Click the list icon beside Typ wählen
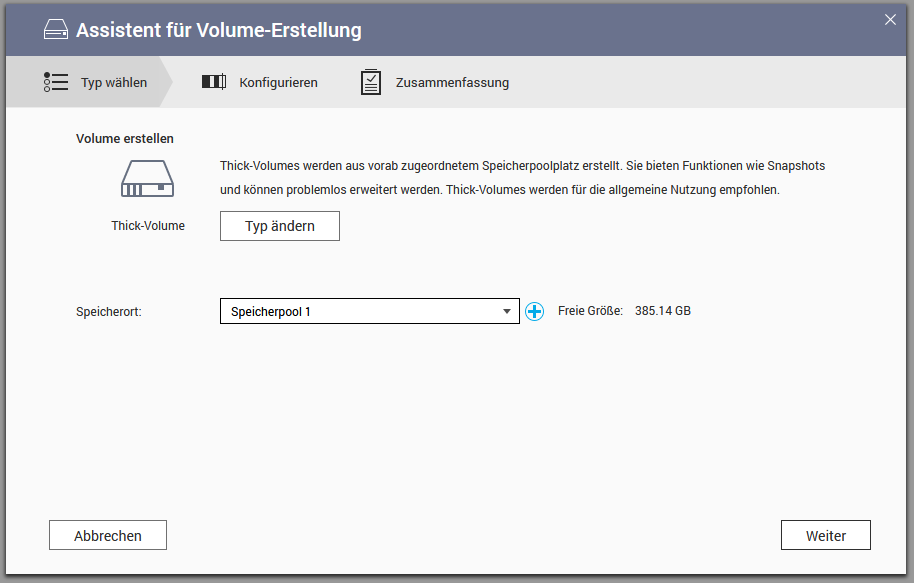Image resolution: width=914 pixels, height=583 pixels. 56,82
